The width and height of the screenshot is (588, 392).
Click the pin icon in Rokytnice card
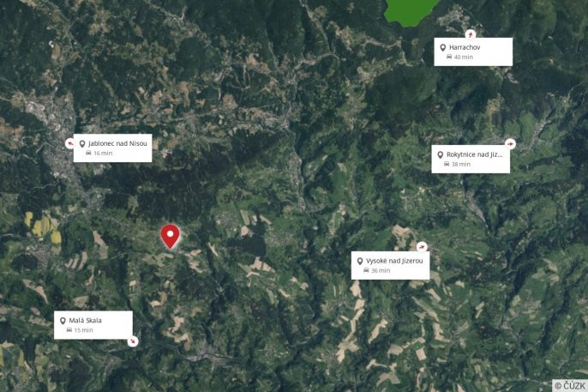pos(441,155)
